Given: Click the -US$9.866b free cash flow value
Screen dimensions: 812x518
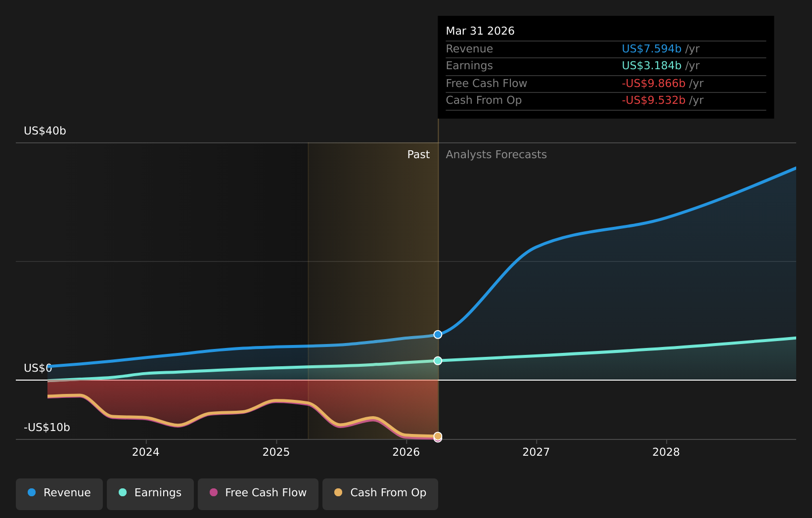Looking at the screenshot, I should [x=653, y=84].
